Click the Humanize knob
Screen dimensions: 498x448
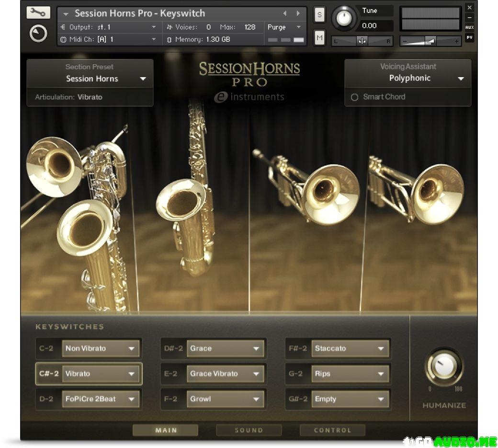pyautogui.click(x=444, y=367)
